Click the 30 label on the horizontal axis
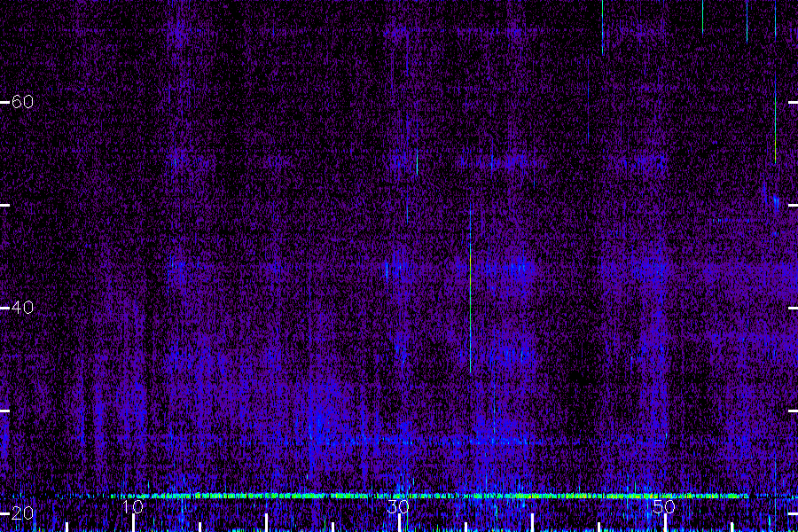Viewport: 798px width, 532px height. [x=398, y=506]
